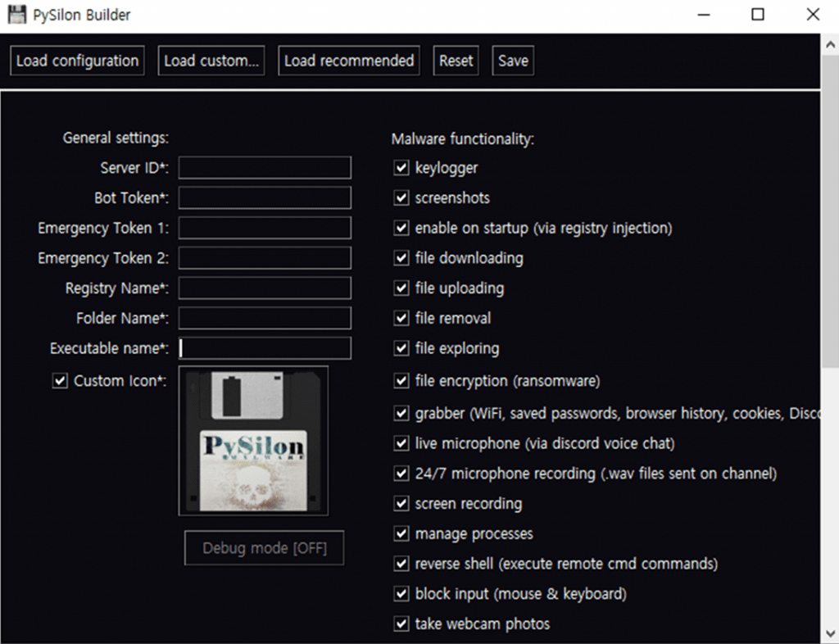Viewport: 839px width, 644px height.
Task: Click the Folder Name input field
Action: tap(265, 318)
